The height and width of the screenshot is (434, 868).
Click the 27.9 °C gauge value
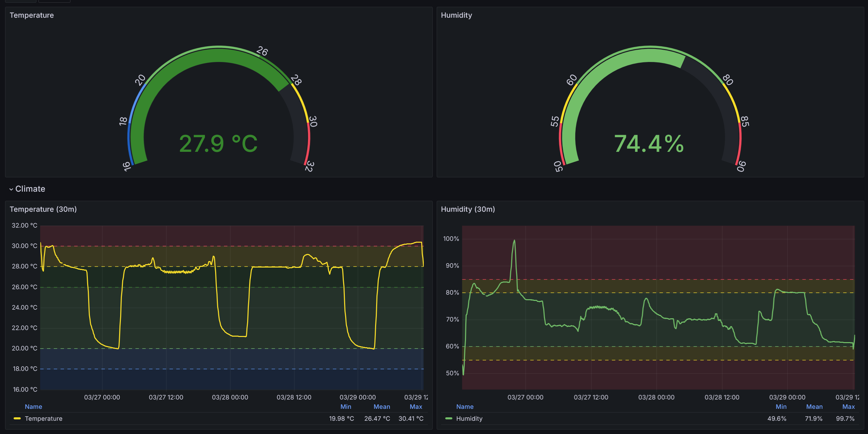(x=218, y=144)
